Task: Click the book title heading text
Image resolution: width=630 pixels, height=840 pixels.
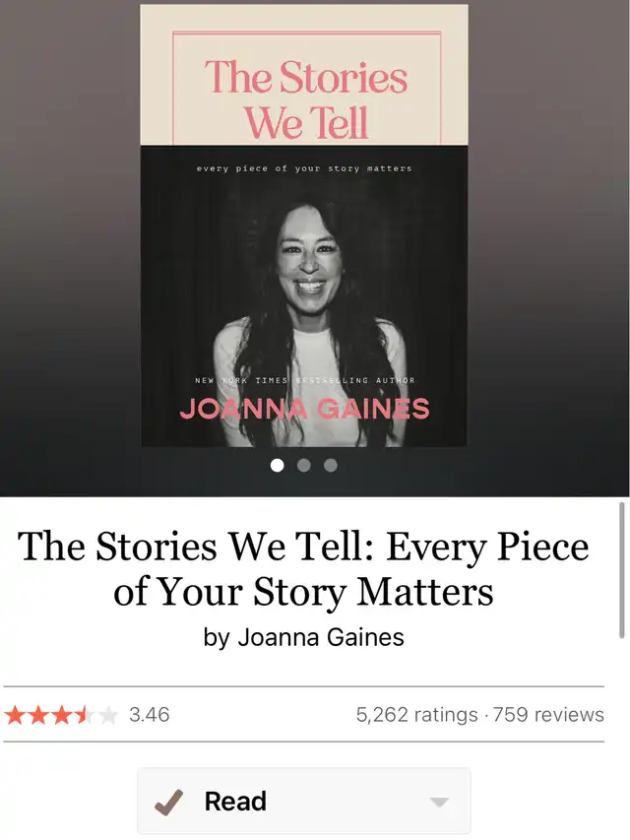Action: (x=303, y=569)
